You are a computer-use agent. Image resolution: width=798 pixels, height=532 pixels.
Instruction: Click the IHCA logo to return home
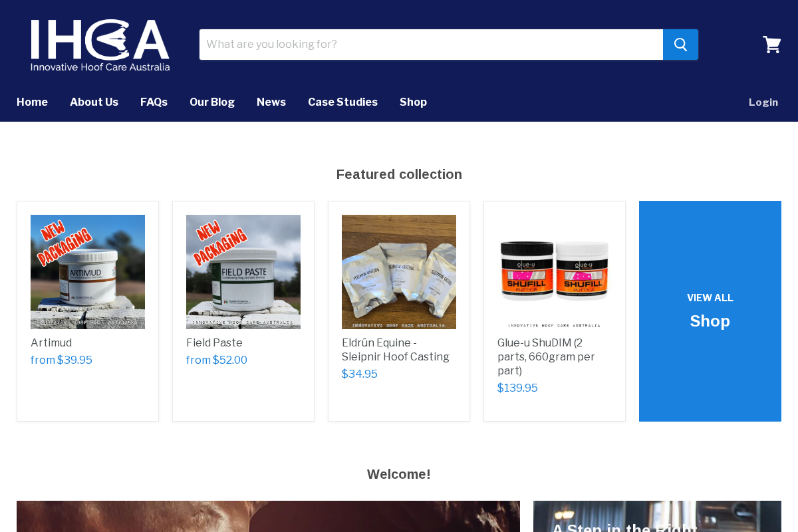tap(100, 44)
